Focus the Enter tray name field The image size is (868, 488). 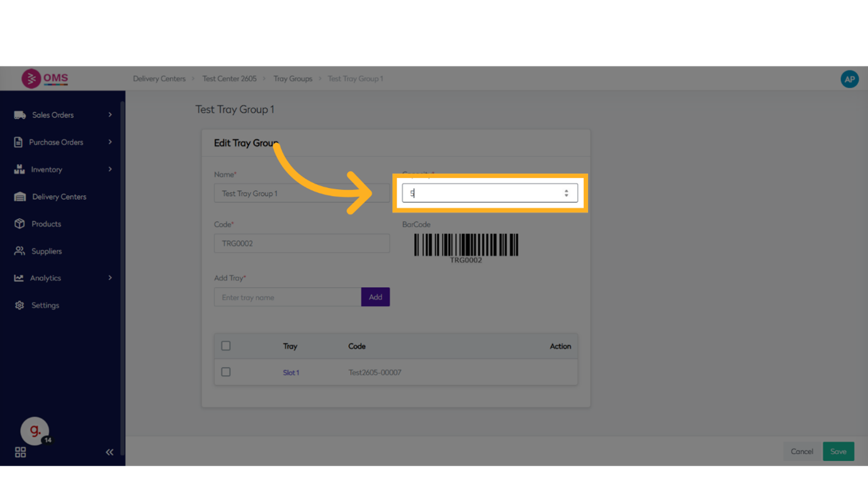pos(288,297)
